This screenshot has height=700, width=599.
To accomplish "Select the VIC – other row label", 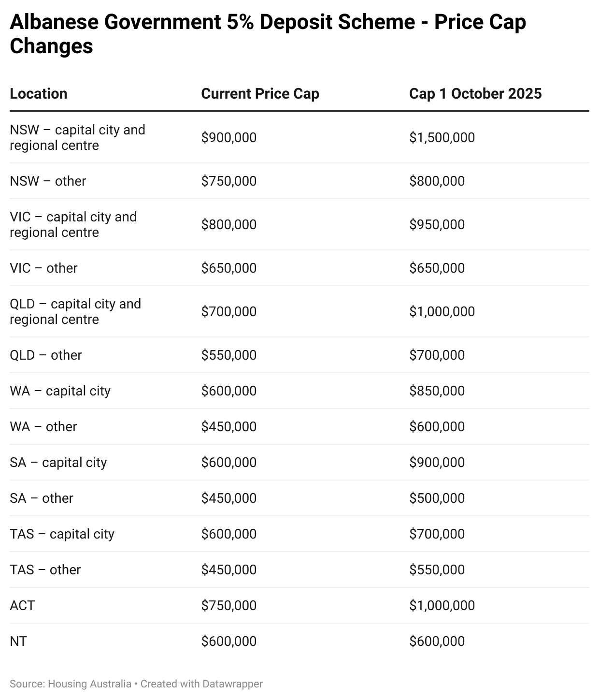I will (x=43, y=268).
